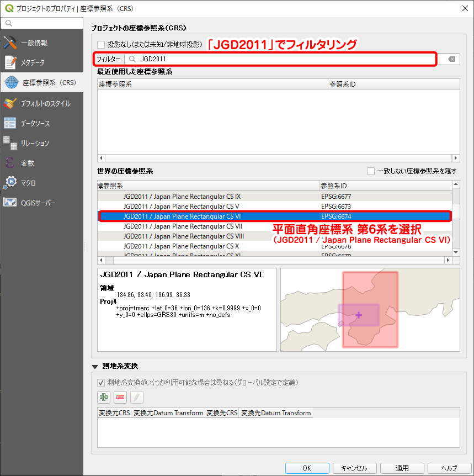The image size is (474, 476).
Task: Open the データソース sidebar icon
Action: [x=10, y=123]
